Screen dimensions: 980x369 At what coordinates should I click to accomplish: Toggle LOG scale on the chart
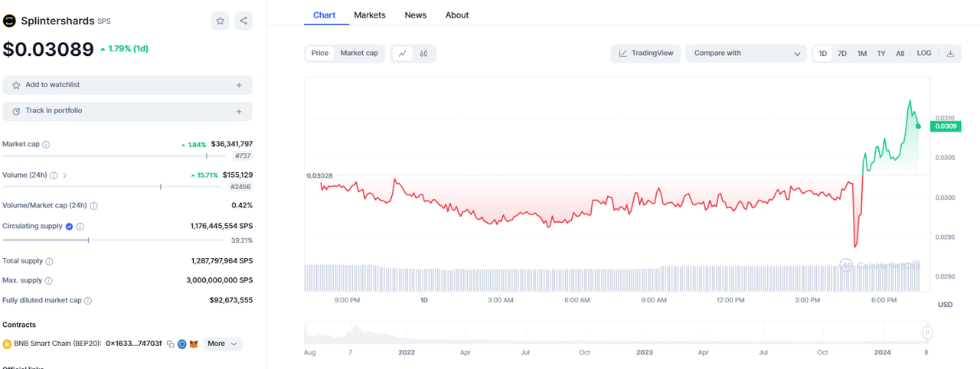(x=924, y=54)
